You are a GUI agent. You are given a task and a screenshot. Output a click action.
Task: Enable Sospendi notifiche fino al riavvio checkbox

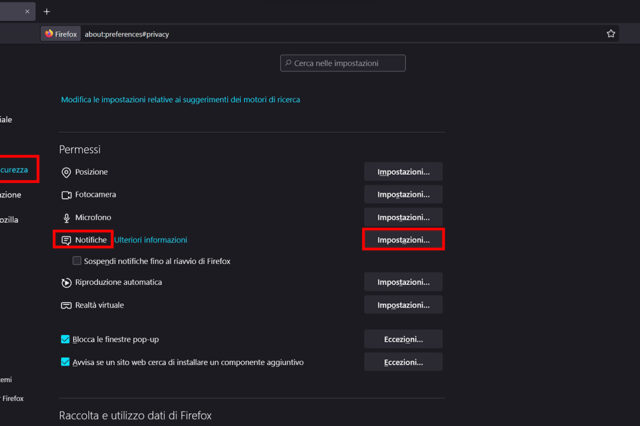pos(77,261)
